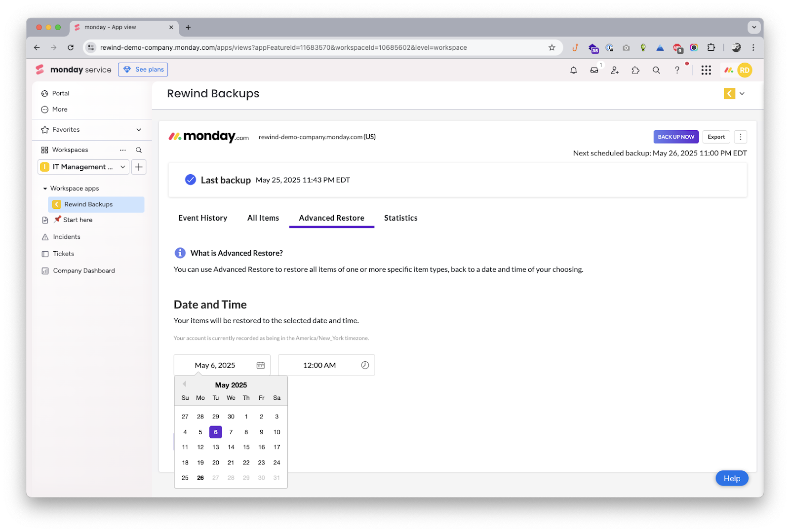The width and height of the screenshot is (790, 532).
Task: Click the info icon beside What is Advanced Restore
Action: 180,253
